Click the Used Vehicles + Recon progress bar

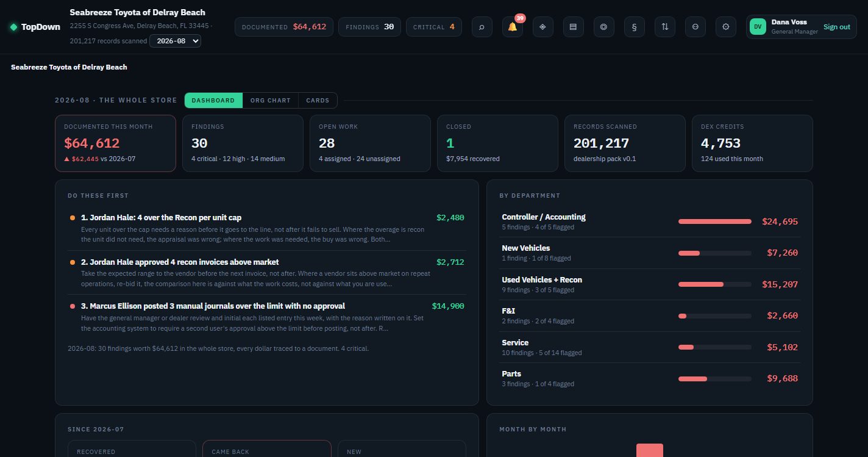[714, 284]
